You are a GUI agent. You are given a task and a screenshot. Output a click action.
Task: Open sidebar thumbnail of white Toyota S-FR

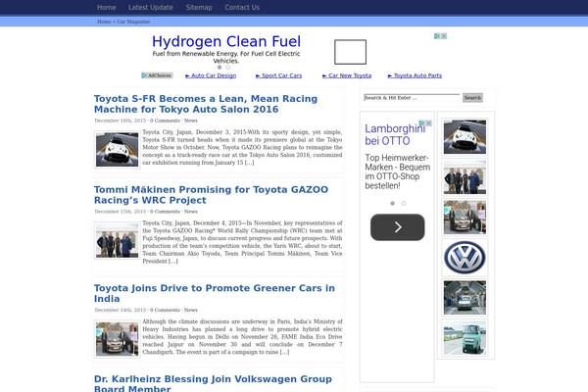[465, 137]
